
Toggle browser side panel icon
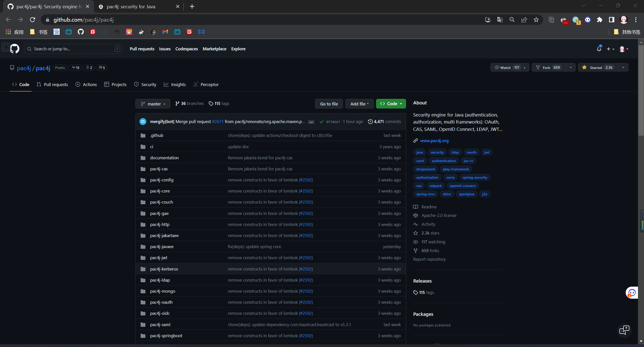(x=612, y=20)
